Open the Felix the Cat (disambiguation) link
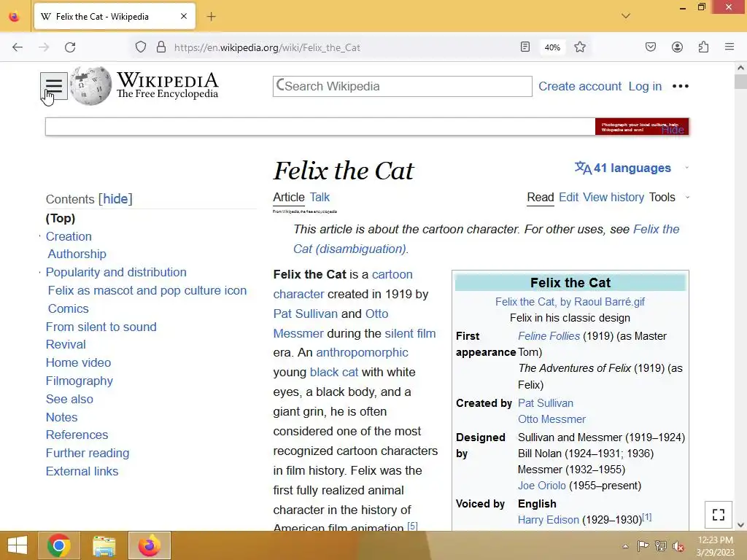The image size is (747, 560). coord(486,239)
